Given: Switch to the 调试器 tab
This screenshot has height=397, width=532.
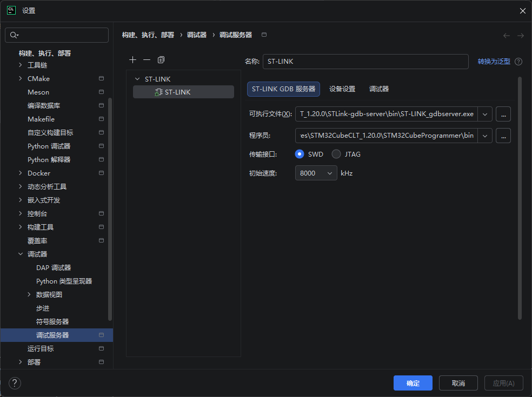Looking at the screenshot, I should [379, 89].
